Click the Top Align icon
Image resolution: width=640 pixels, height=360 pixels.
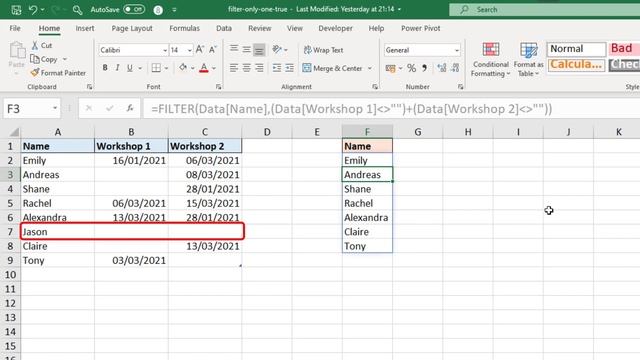click(x=233, y=49)
